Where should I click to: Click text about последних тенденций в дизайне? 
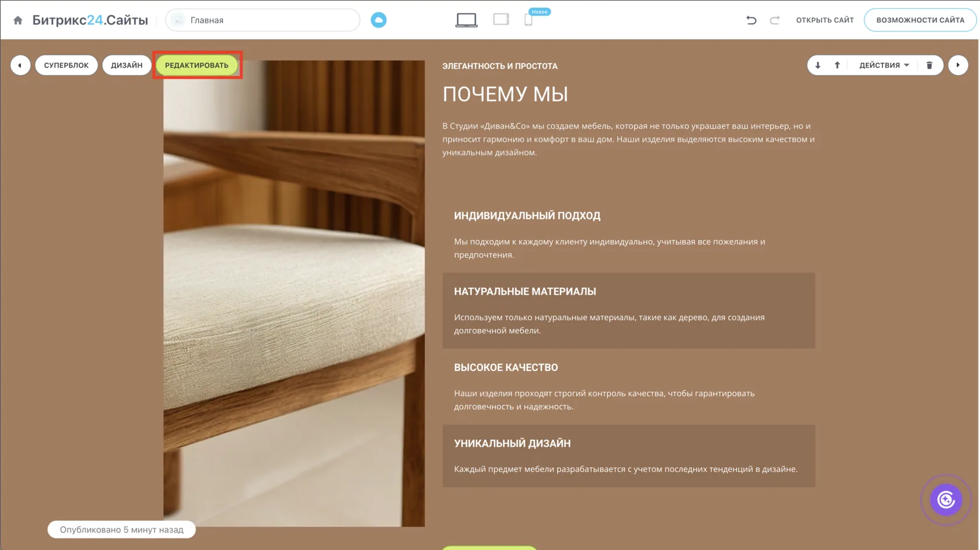point(626,469)
